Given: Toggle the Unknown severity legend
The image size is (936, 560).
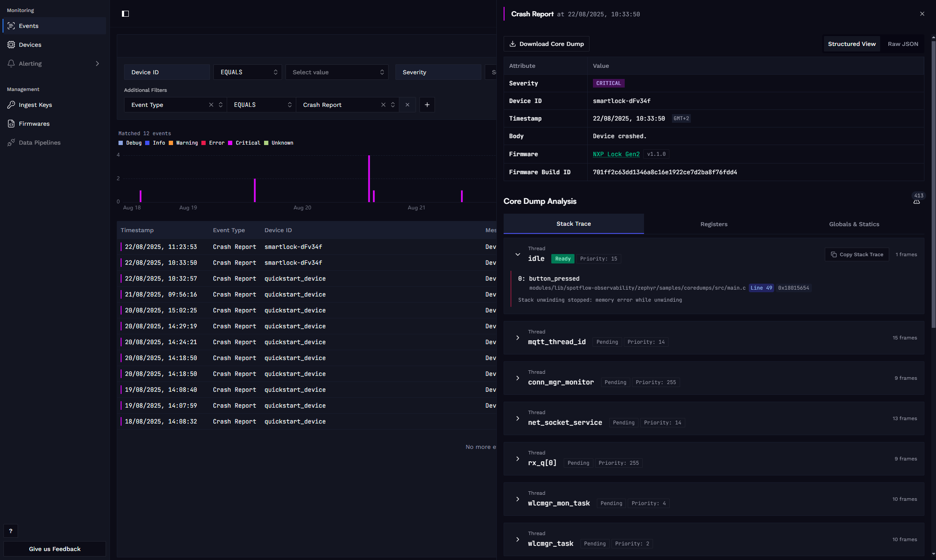Looking at the screenshot, I should (x=279, y=143).
